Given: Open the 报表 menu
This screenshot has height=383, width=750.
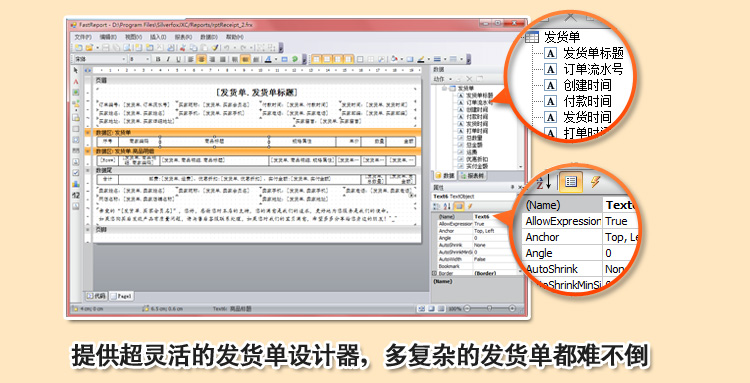Looking at the screenshot, I should click(x=184, y=37).
